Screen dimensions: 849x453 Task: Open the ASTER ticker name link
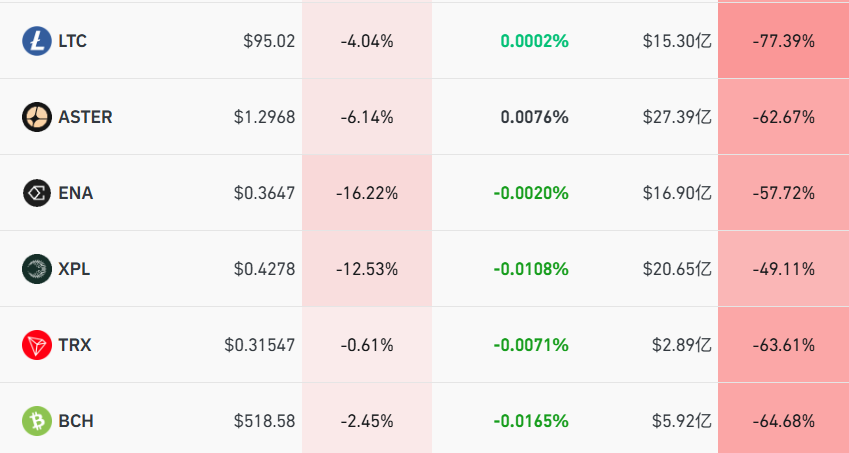coord(85,117)
